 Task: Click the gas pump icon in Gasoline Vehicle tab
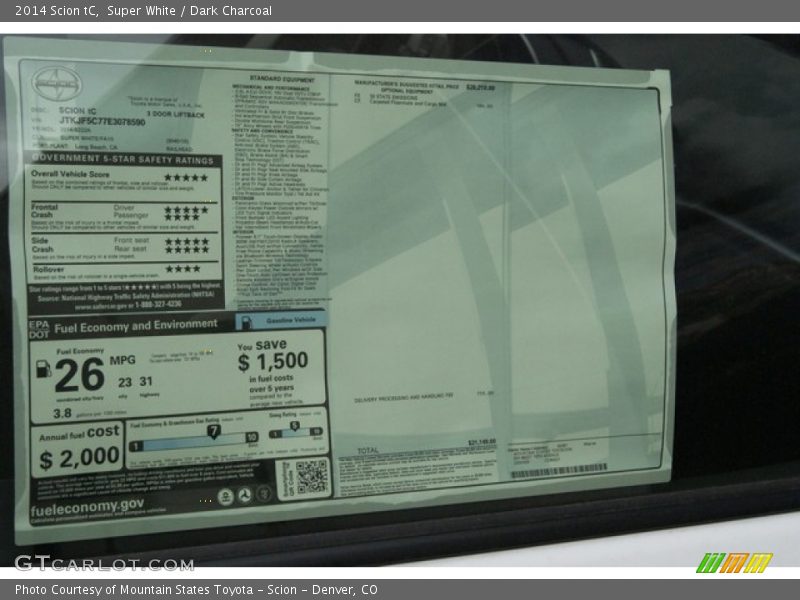[x=247, y=321]
